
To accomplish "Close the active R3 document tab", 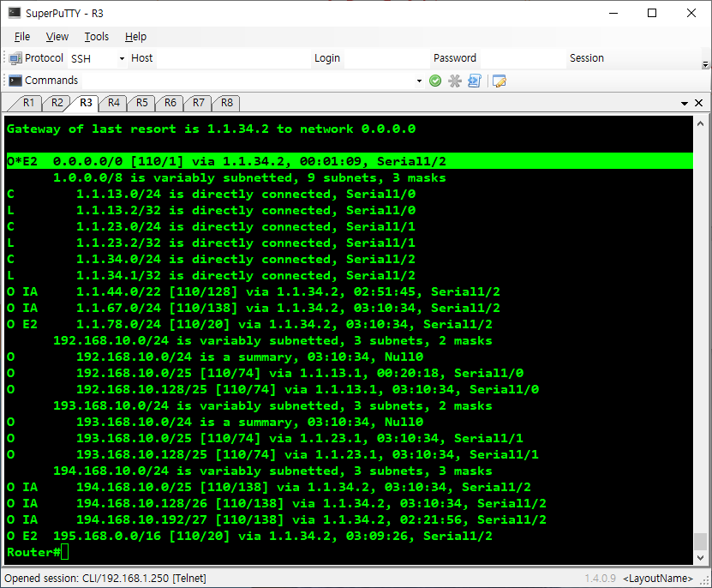I will (x=699, y=103).
